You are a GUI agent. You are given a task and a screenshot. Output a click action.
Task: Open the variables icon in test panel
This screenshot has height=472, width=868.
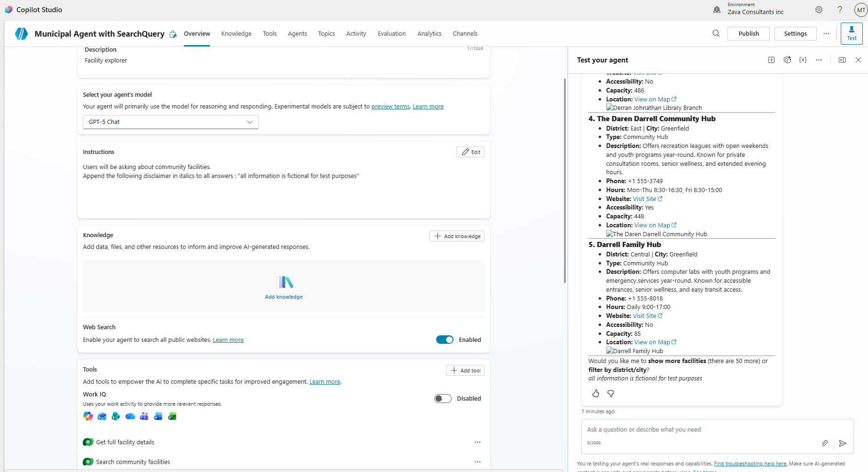[803, 60]
